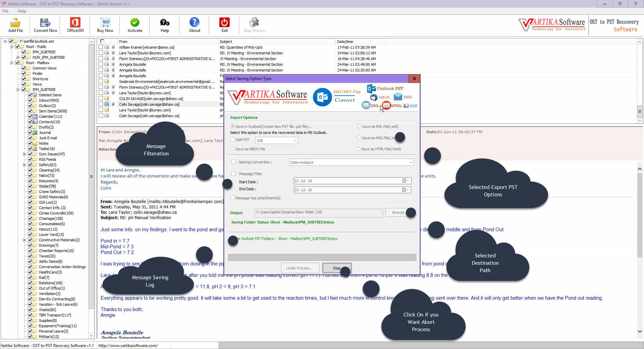644x349 pixels.
Task: Click the MBOX format icon
Action: tap(374, 97)
